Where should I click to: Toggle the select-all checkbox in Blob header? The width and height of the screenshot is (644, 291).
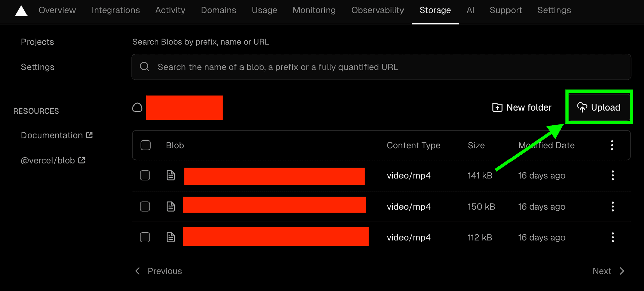pyautogui.click(x=145, y=145)
